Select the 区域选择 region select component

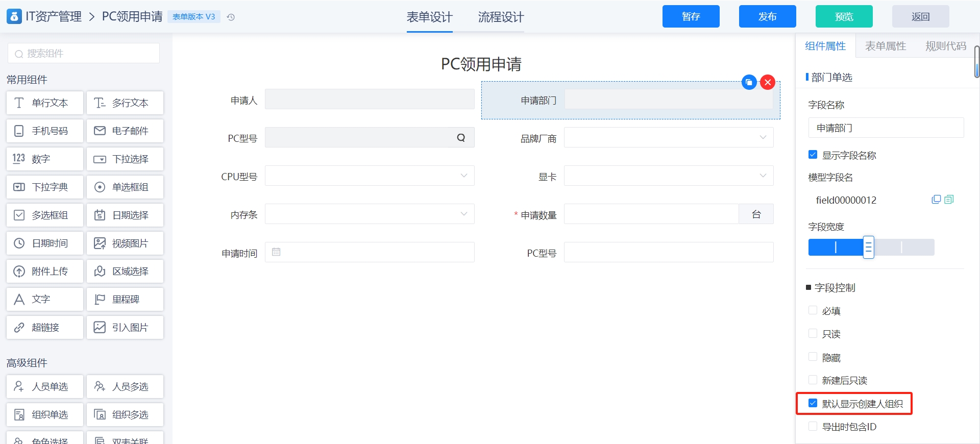click(125, 271)
